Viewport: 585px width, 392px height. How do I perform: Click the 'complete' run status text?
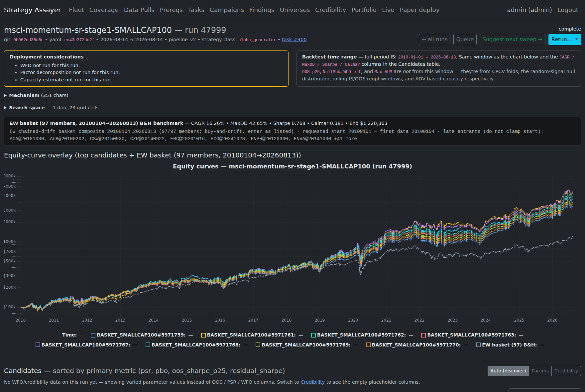(x=570, y=29)
